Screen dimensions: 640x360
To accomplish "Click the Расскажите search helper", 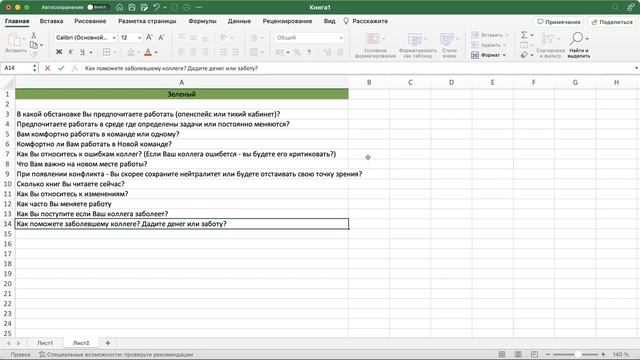I will (366, 21).
